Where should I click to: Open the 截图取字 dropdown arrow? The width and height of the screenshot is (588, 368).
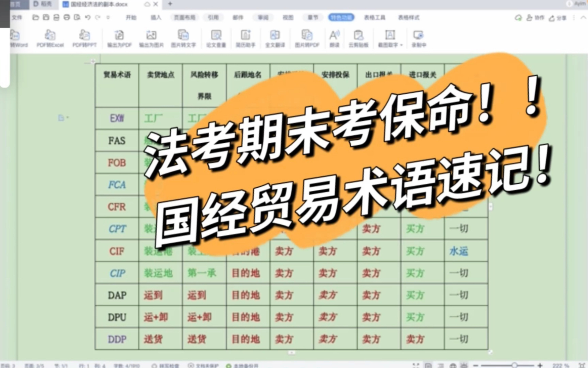point(401,45)
